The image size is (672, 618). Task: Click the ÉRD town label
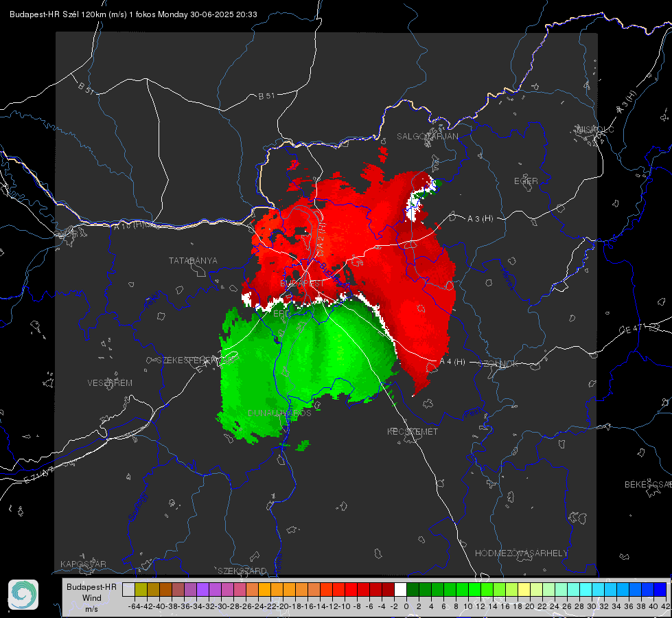(x=281, y=314)
